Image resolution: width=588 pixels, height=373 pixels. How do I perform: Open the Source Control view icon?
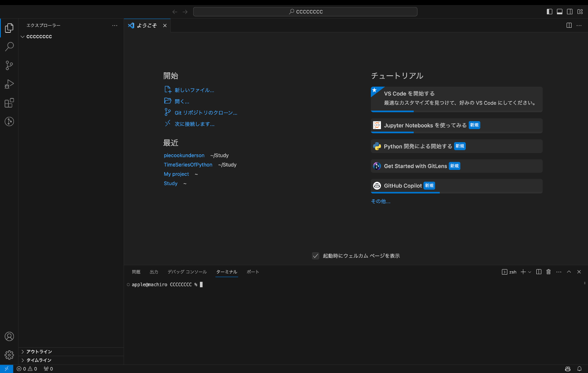pyautogui.click(x=9, y=65)
